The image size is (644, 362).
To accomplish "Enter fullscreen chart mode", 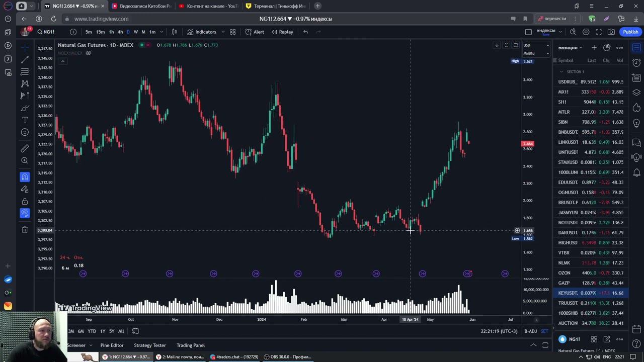I will click(598, 32).
